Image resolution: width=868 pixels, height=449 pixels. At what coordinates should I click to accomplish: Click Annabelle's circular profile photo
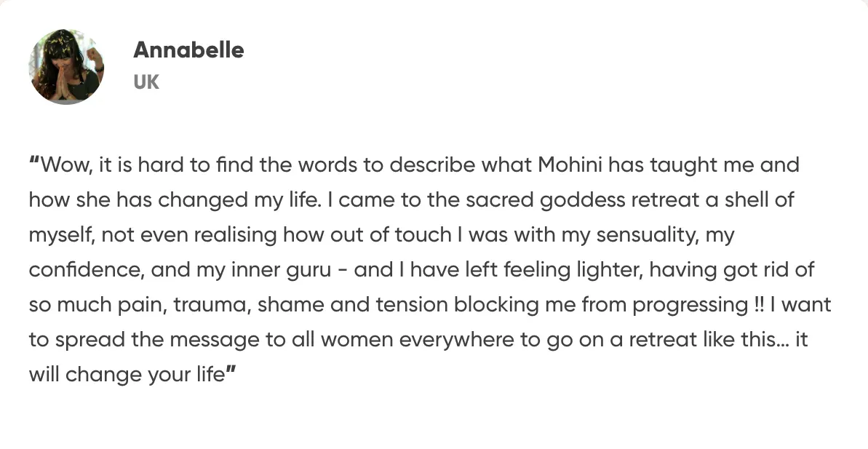[66, 67]
